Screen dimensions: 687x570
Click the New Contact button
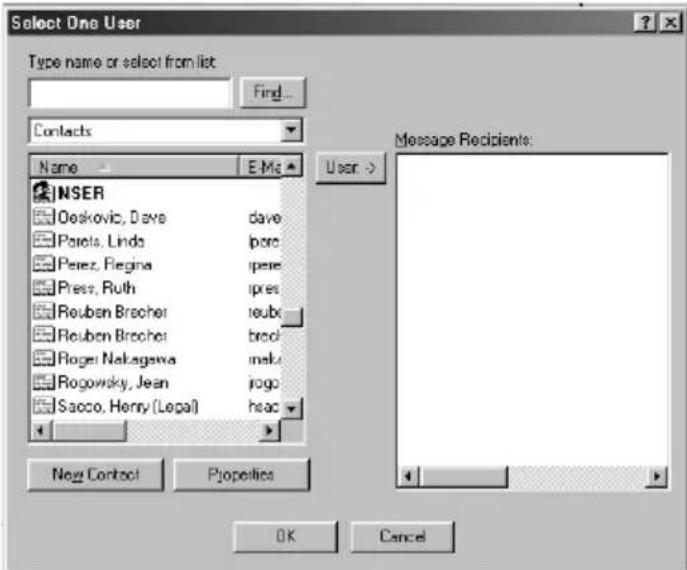tap(96, 474)
